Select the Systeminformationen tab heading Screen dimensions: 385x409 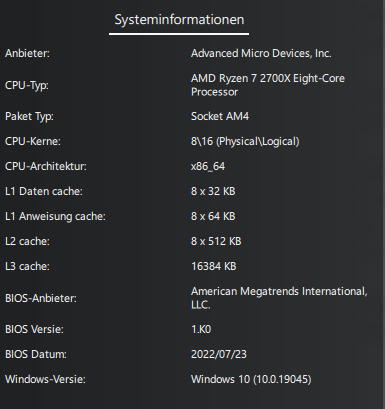179,20
